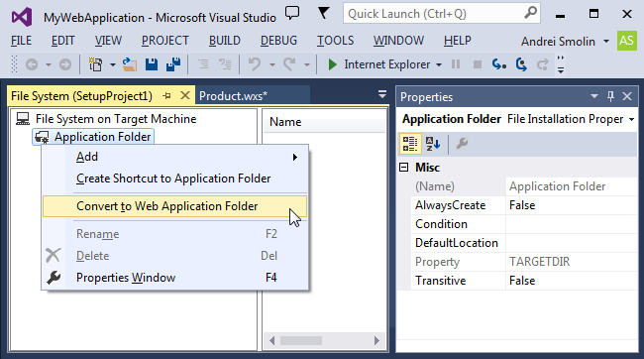Open the document tab list dropdown
The width and height of the screenshot is (644, 359).
click(x=382, y=95)
